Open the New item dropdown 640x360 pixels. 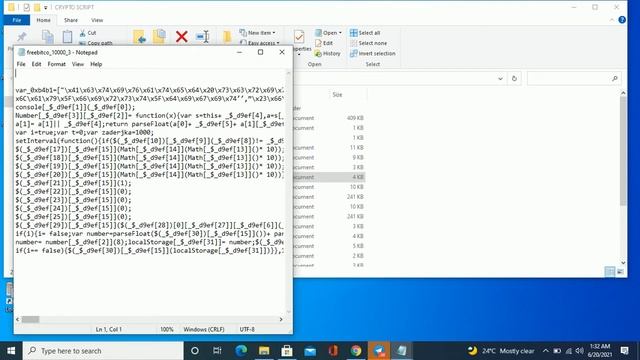click(258, 33)
